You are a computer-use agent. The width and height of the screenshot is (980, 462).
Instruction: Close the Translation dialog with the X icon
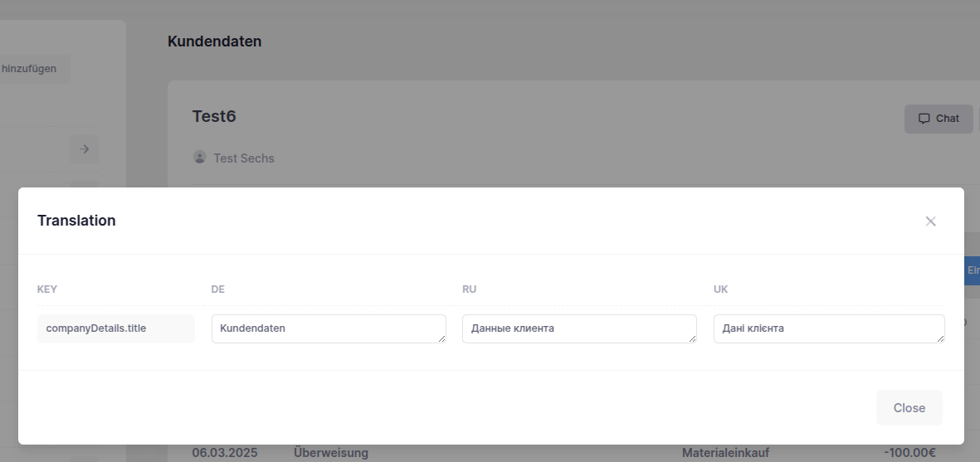tap(930, 221)
